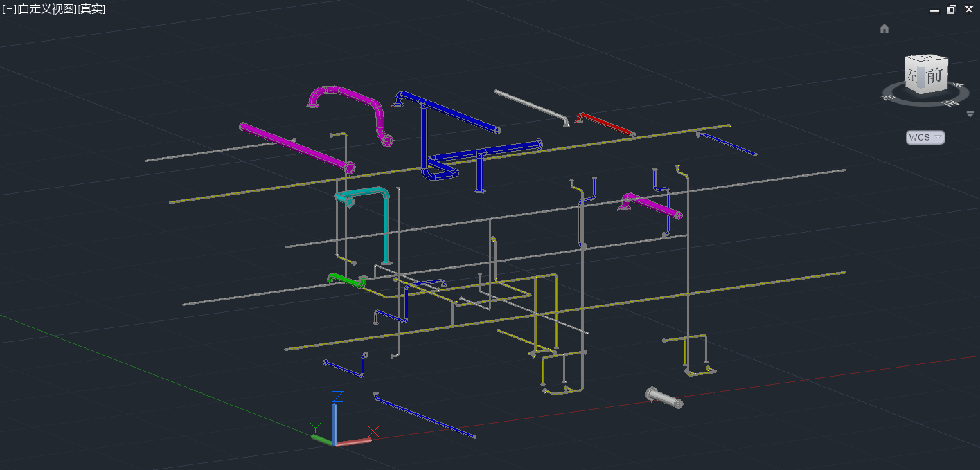Click the highlighted front-left edge of ViewCube

[x=921, y=76]
